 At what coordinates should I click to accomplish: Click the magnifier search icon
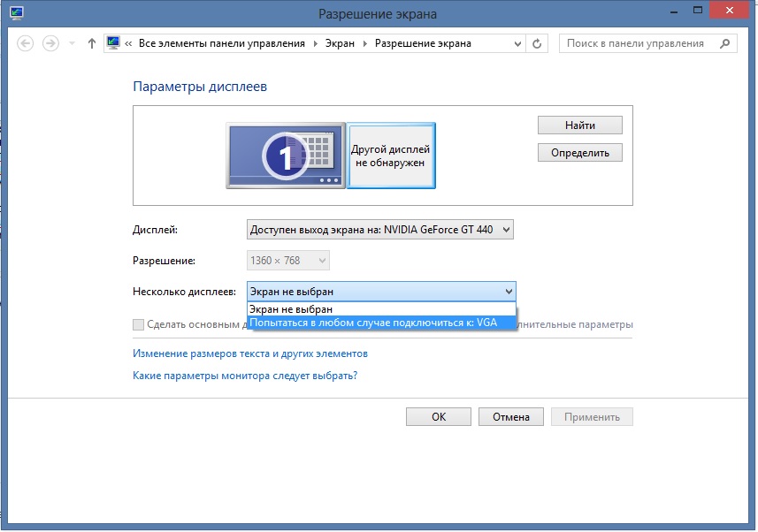click(x=724, y=43)
